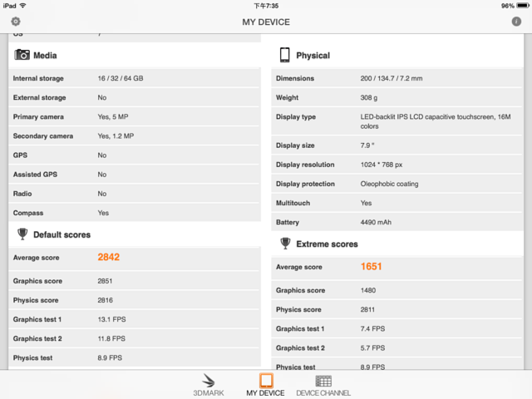Select default physics score 2816
Screen dimensions: 532x399
click(x=106, y=300)
